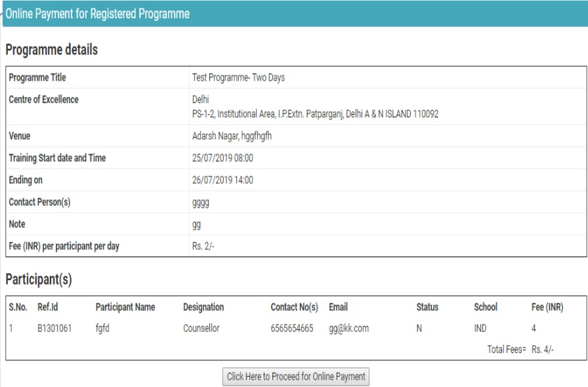
Task: Select the training start date 25/07/2019 08:00
Action: pos(222,158)
